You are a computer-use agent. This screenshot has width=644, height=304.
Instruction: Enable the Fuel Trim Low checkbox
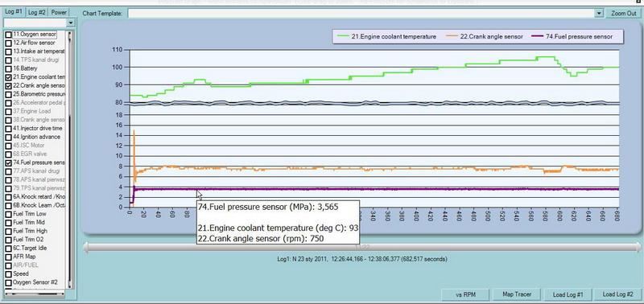coord(8,214)
